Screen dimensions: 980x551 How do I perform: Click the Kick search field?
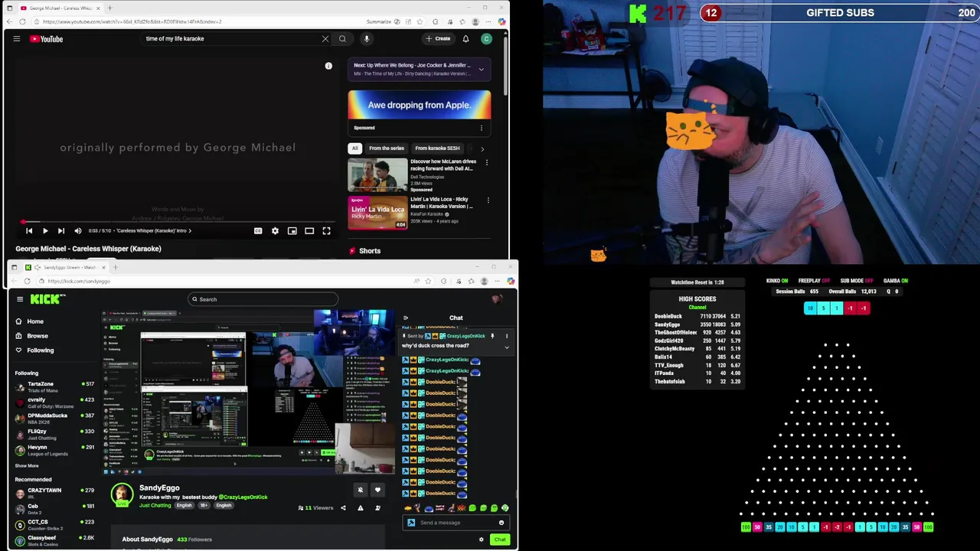(x=263, y=299)
